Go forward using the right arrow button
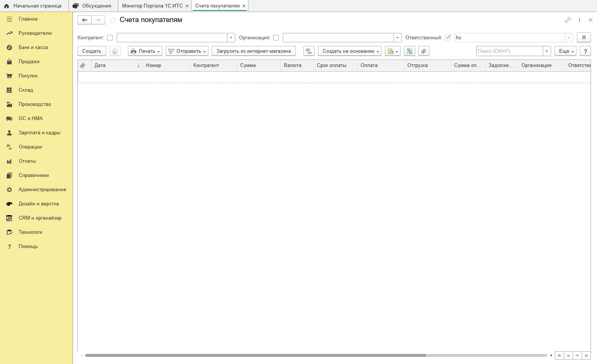This screenshot has height=364, width=597. click(98, 20)
